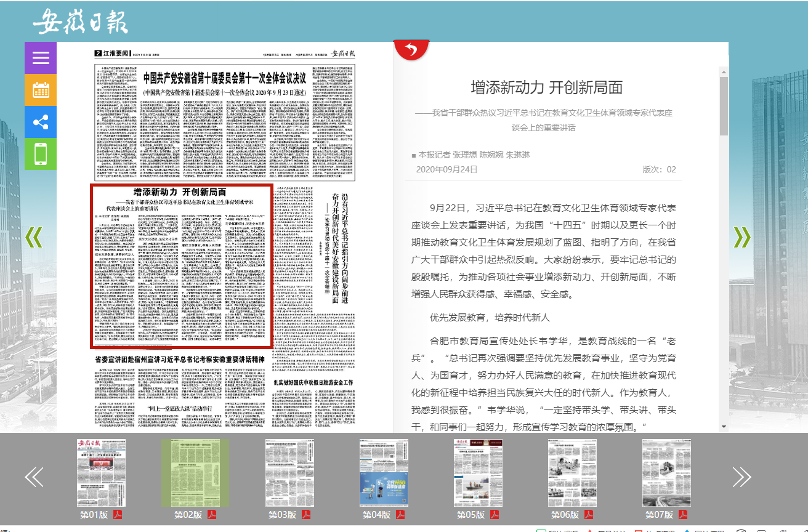Open the green mobile phone version icon
808x532 pixels.
(41, 154)
